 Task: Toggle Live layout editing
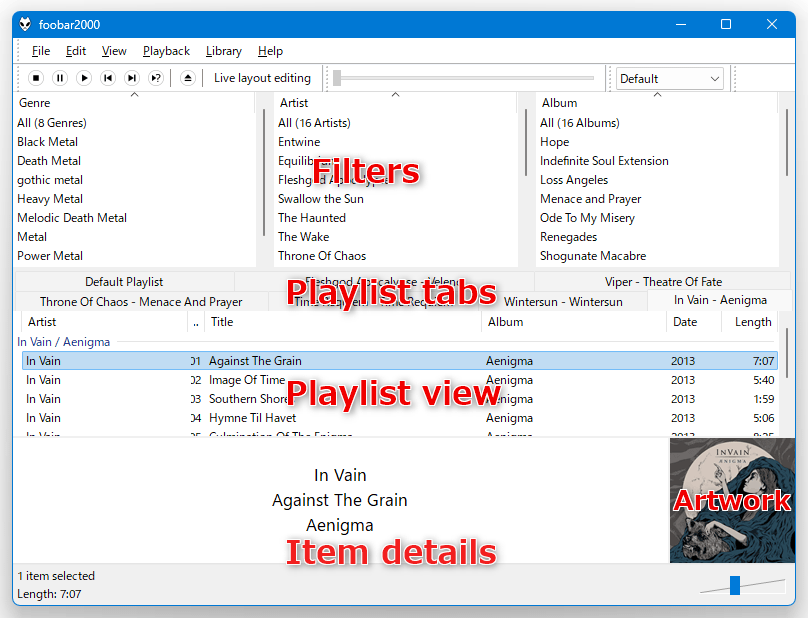tap(262, 78)
